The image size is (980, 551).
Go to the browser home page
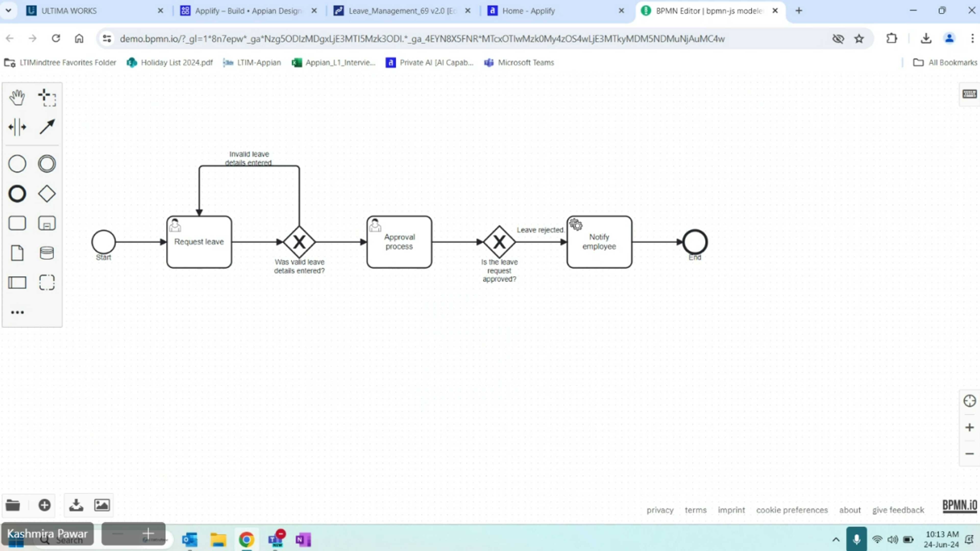[79, 39]
